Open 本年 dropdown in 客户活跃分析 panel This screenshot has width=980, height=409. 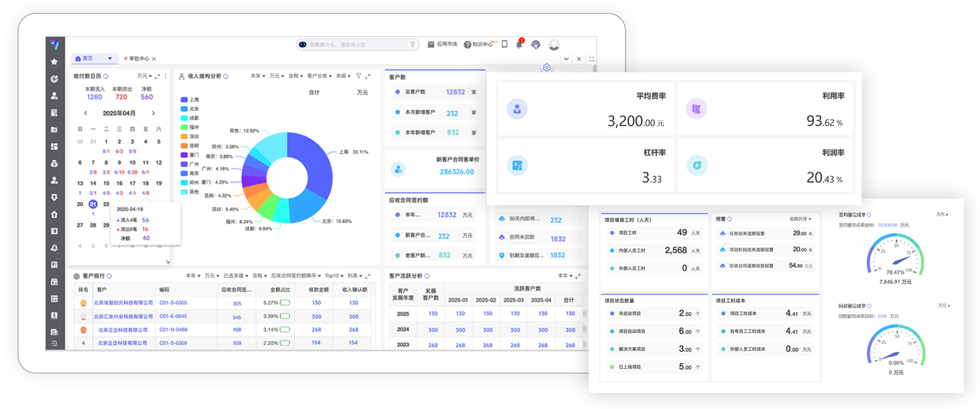coord(565,276)
